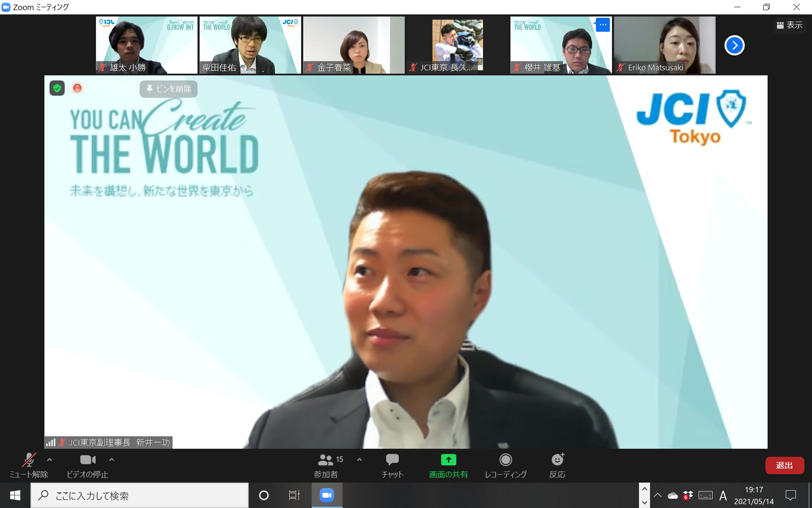Click the Recording button icon
Viewport: 812px width, 508px height.
click(505, 460)
